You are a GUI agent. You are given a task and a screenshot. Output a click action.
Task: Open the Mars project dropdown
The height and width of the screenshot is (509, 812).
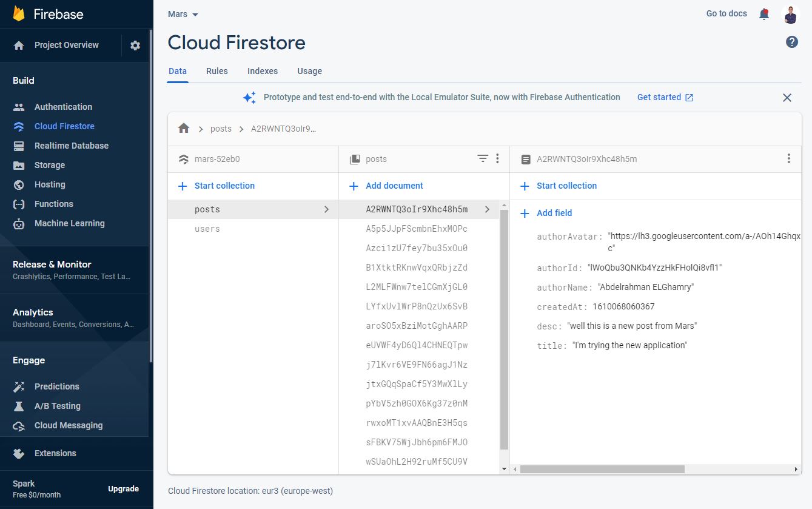pos(183,14)
